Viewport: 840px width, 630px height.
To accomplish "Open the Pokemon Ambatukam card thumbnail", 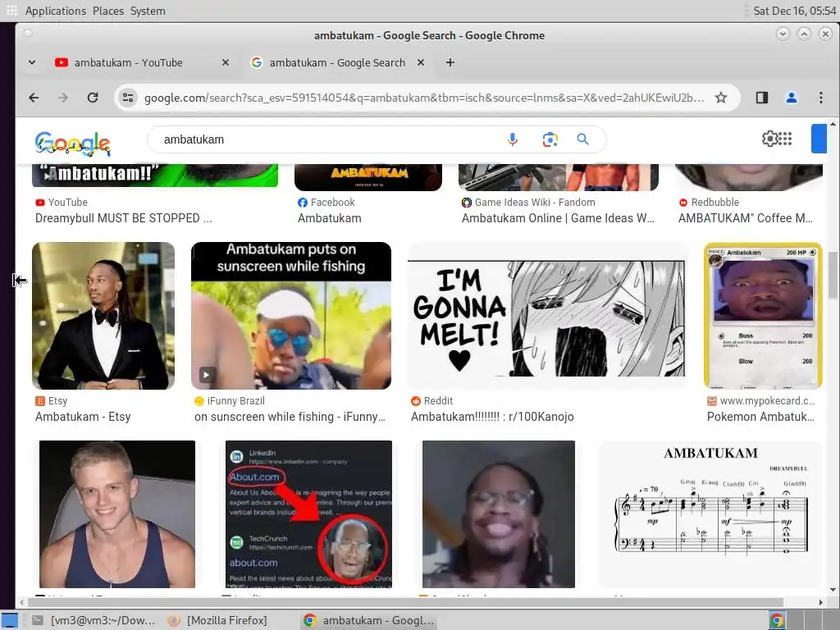I will click(763, 316).
